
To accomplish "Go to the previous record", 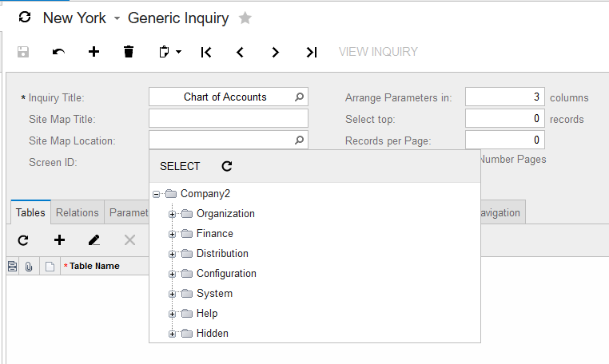I will pyautogui.click(x=240, y=52).
